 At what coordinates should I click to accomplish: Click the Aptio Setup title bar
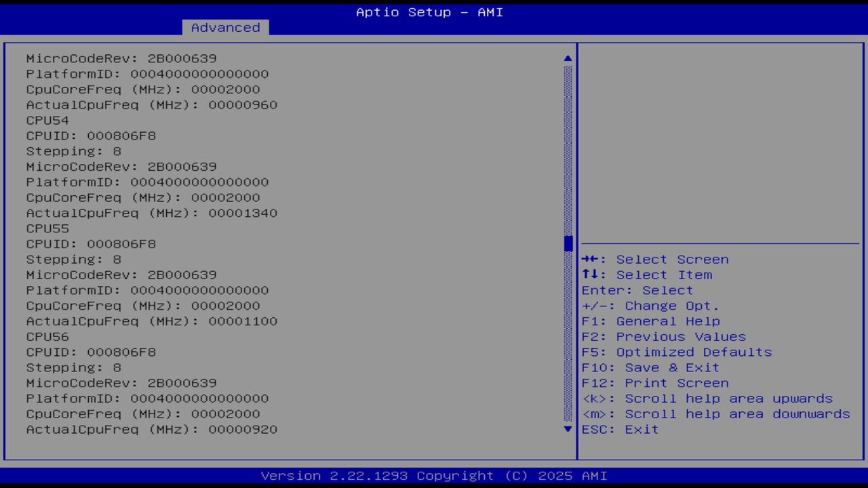click(429, 12)
